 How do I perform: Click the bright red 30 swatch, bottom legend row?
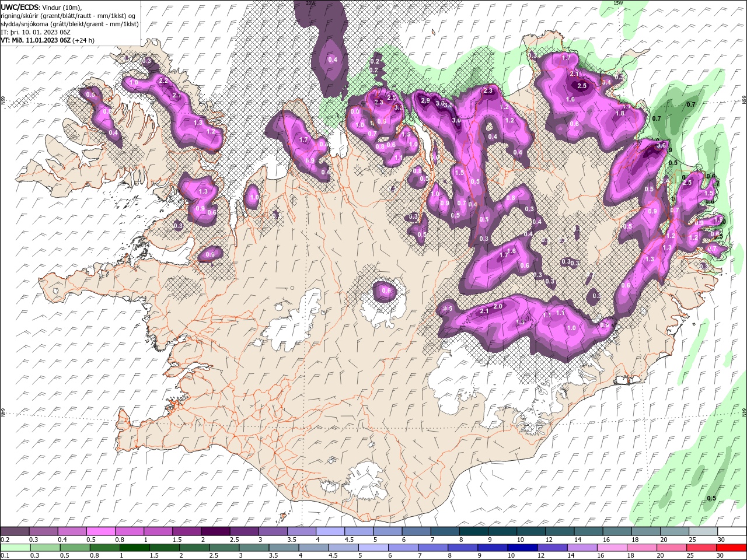pyautogui.click(x=732, y=548)
